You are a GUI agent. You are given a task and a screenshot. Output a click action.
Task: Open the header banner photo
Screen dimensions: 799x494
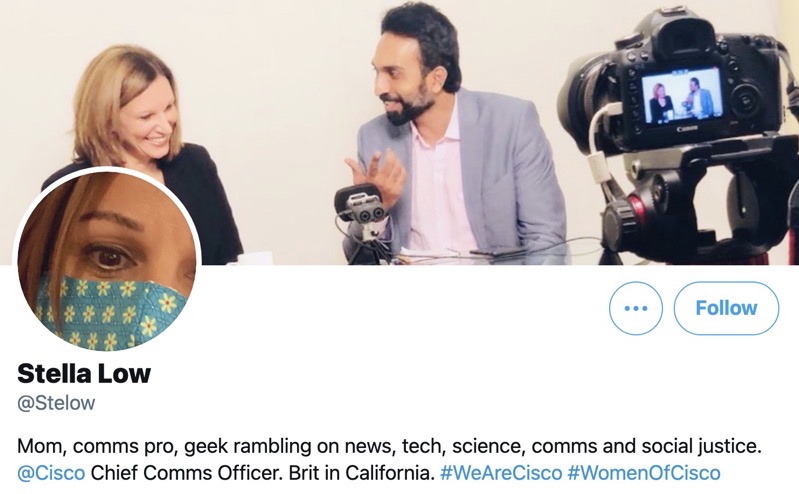pyautogui.click(x=400, y=133)
